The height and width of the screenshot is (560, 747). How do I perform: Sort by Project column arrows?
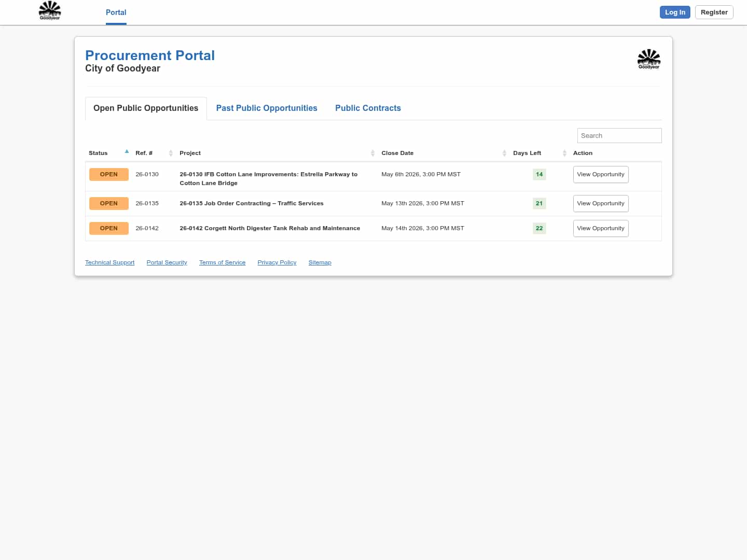(x=372, y=153)
